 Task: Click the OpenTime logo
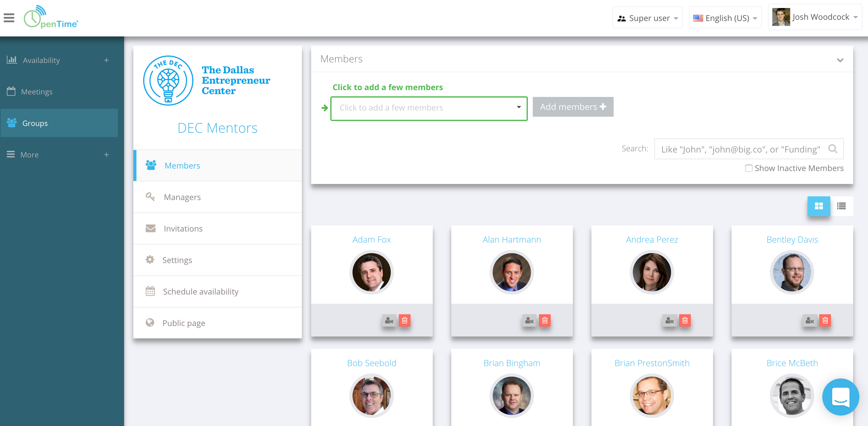[51, 17]
